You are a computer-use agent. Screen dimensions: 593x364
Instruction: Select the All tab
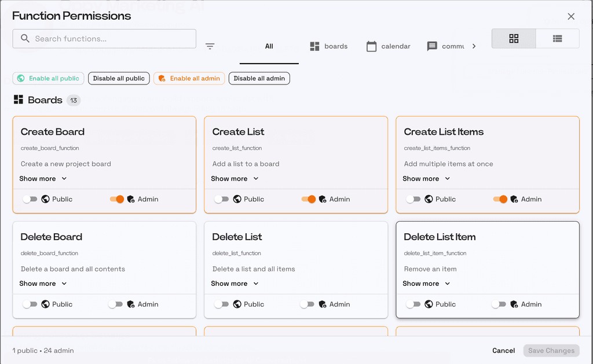point(269,46)
